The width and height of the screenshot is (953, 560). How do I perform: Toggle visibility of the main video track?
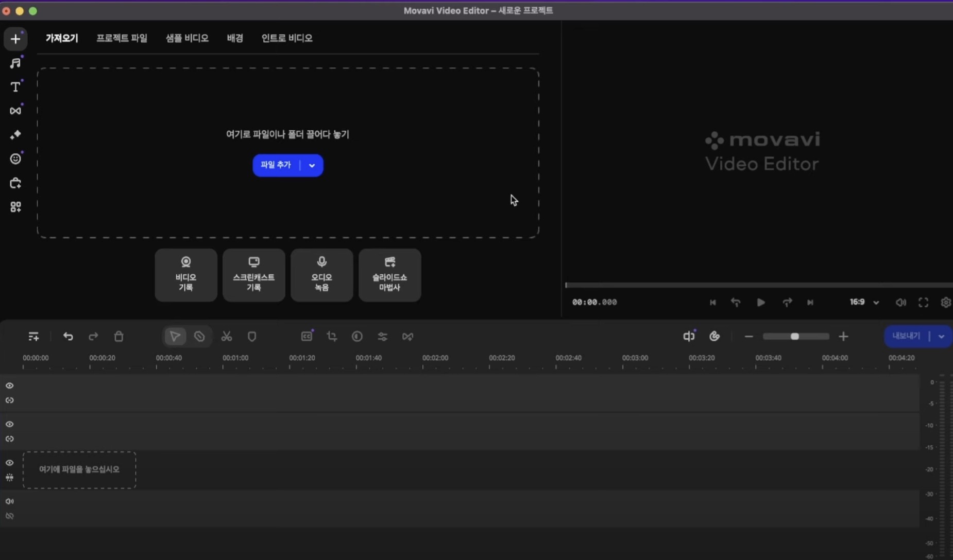point(10,463)
